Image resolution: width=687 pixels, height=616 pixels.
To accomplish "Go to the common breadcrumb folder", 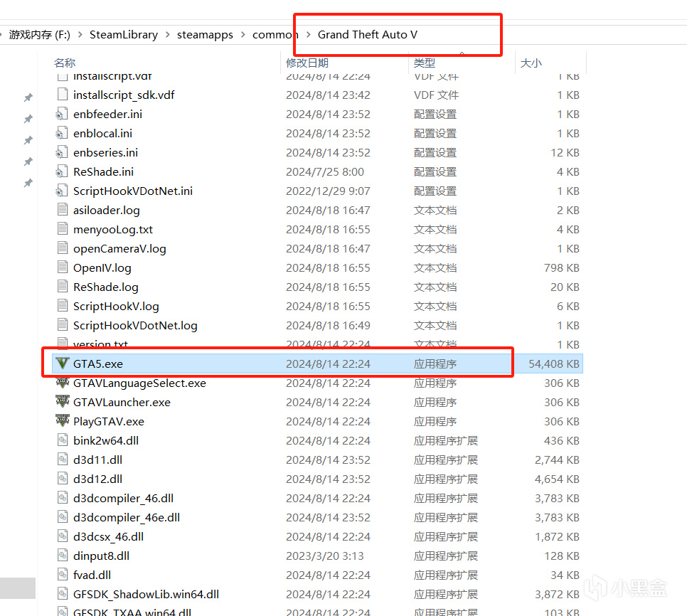I will [275, 35].
